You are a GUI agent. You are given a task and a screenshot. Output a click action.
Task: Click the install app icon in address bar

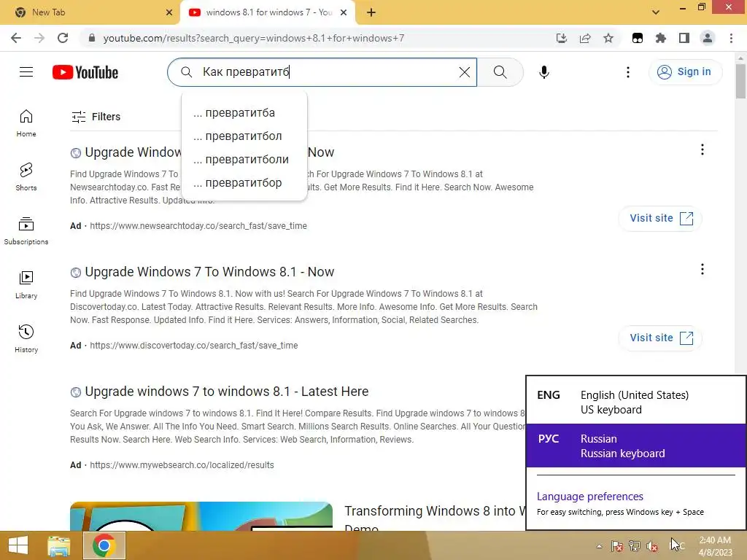[x=562, y=38]
